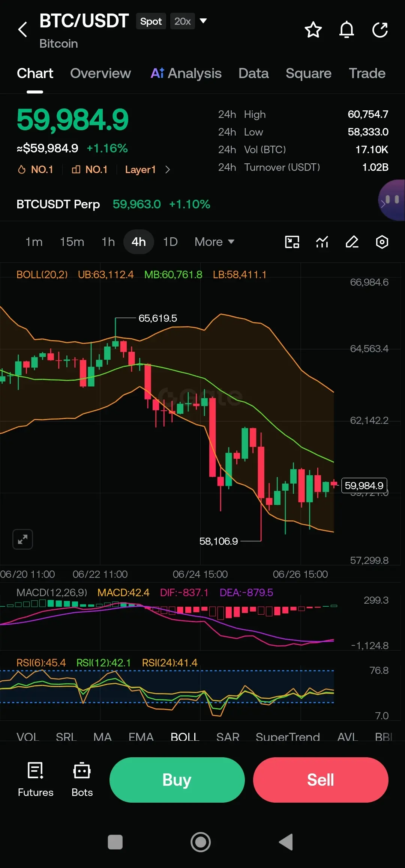The height and width of the screenshot is (868, 405).
Task: Toggle the SRL indicator
Action: (x=66, y=737)
